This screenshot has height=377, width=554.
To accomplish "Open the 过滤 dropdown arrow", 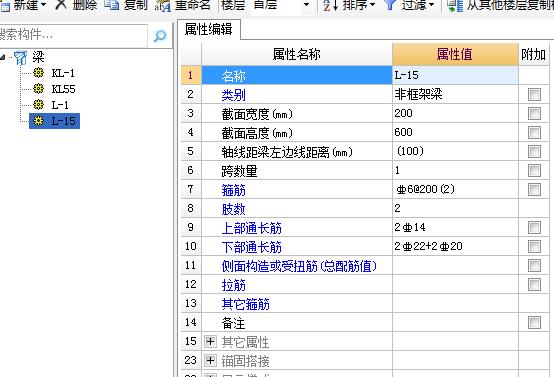I will (431, 5).
